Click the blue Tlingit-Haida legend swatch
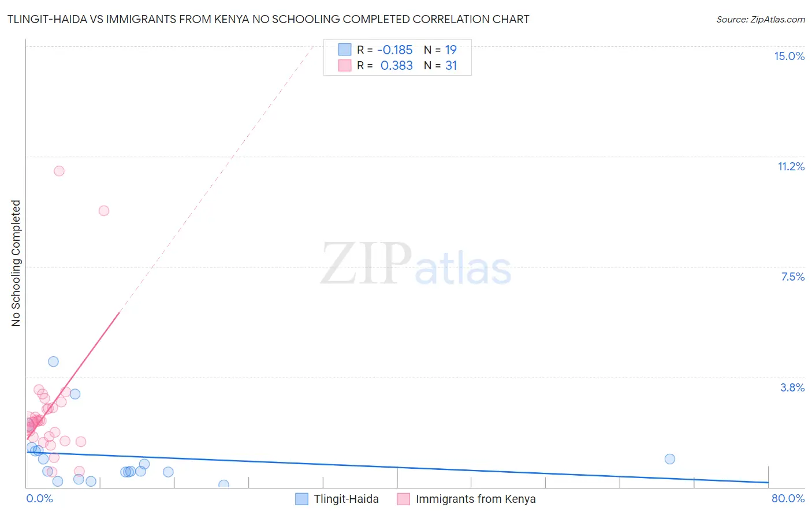This screenshot has width=812, height=515. (x=301, y=499)
